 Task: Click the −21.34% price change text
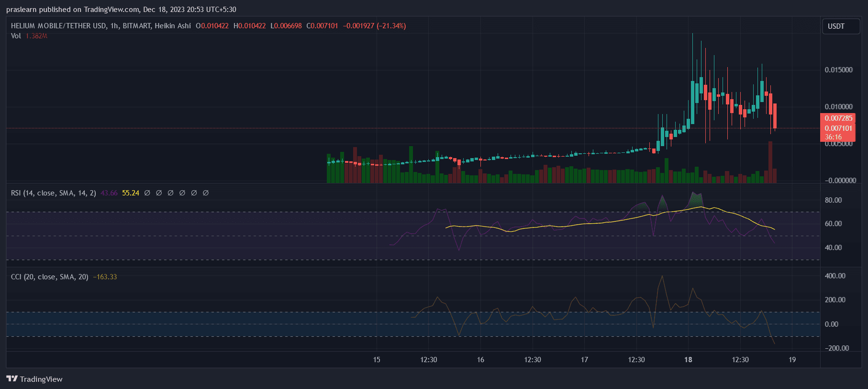click(391, 26)
